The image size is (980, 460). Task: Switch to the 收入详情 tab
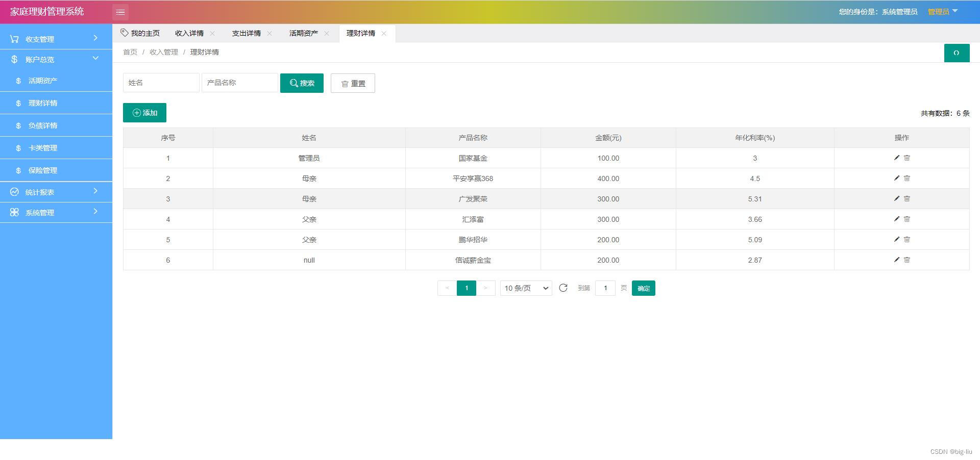click(189, 33)
